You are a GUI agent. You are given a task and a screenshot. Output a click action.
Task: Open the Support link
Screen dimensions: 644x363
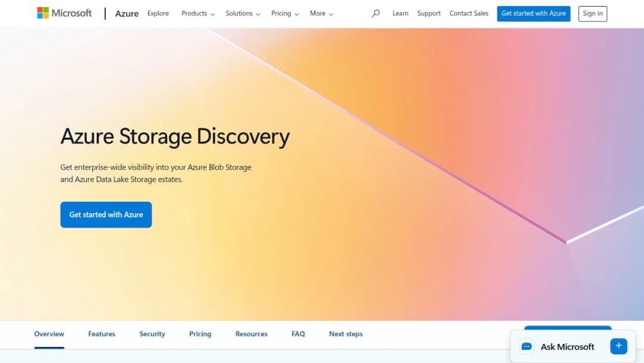pyautogui.click(x=429, y=13)
